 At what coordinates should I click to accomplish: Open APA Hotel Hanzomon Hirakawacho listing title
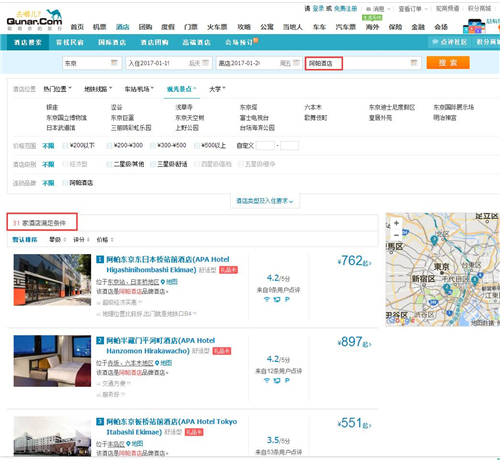160,346
